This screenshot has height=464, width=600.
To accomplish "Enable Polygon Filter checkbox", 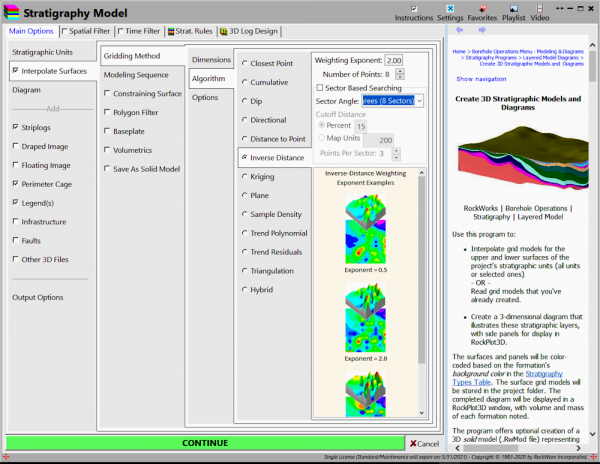I will coord(107,112).
